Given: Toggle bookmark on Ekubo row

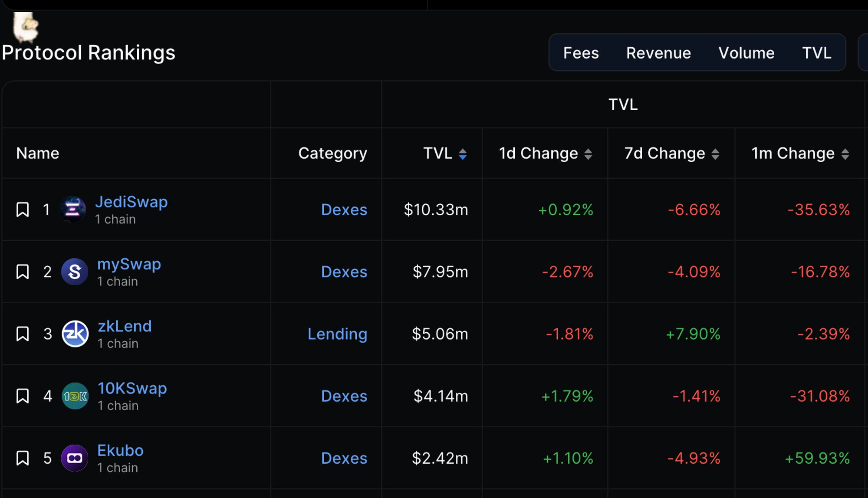Looking at the screenshot, I should coord(23,458).
